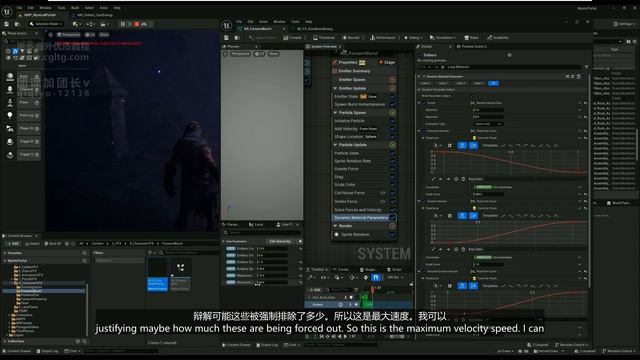
Task: Toggle Add Velocity module checkbox
Action: (392, 129)
